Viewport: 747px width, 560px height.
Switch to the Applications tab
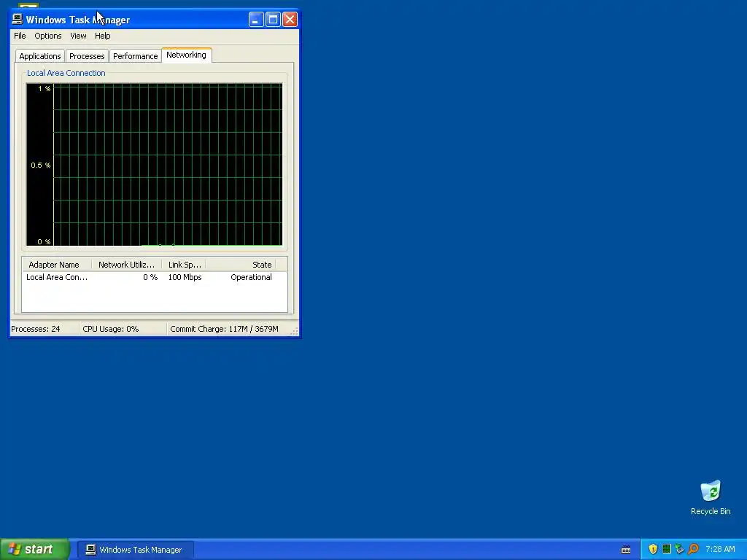tap(40, 55)
